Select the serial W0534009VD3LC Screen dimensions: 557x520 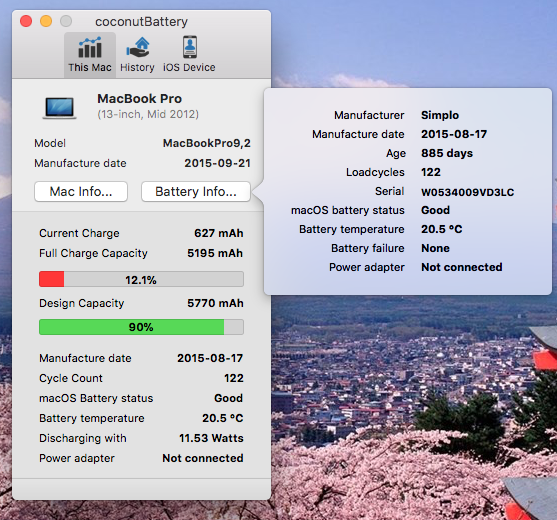pyautogui.click(x=467, y=192)
